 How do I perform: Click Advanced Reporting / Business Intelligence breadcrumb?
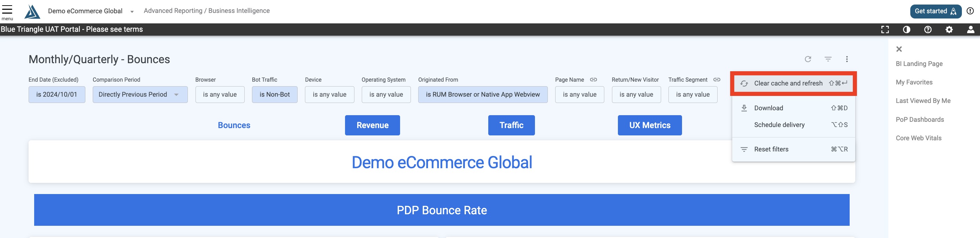207,11
